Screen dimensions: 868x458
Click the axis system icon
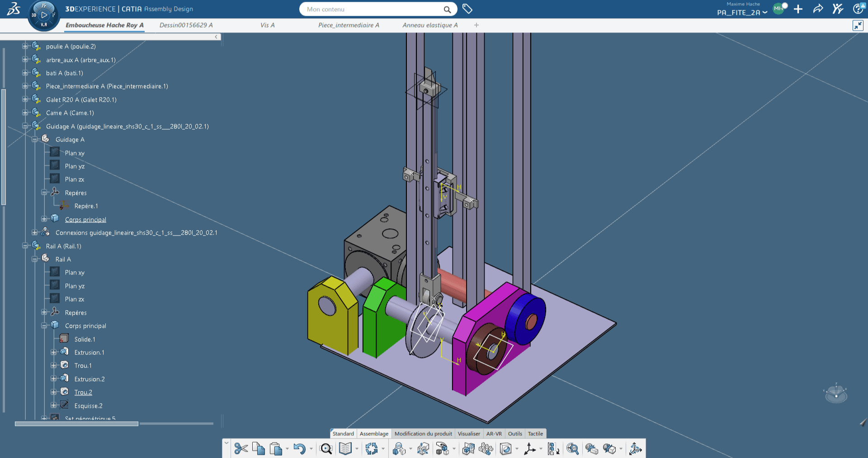coord(529,449)
